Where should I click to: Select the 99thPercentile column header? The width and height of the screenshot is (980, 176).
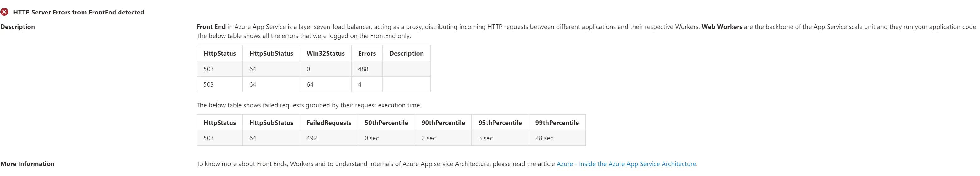557,123
